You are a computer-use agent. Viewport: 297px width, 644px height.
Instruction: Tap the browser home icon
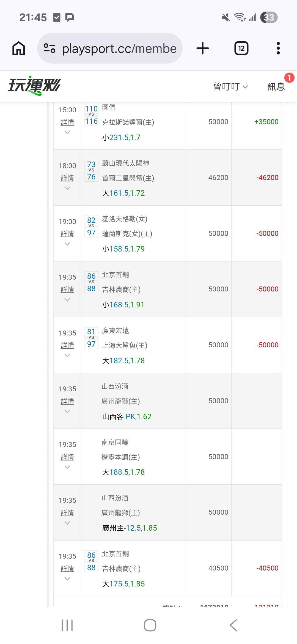19,48
